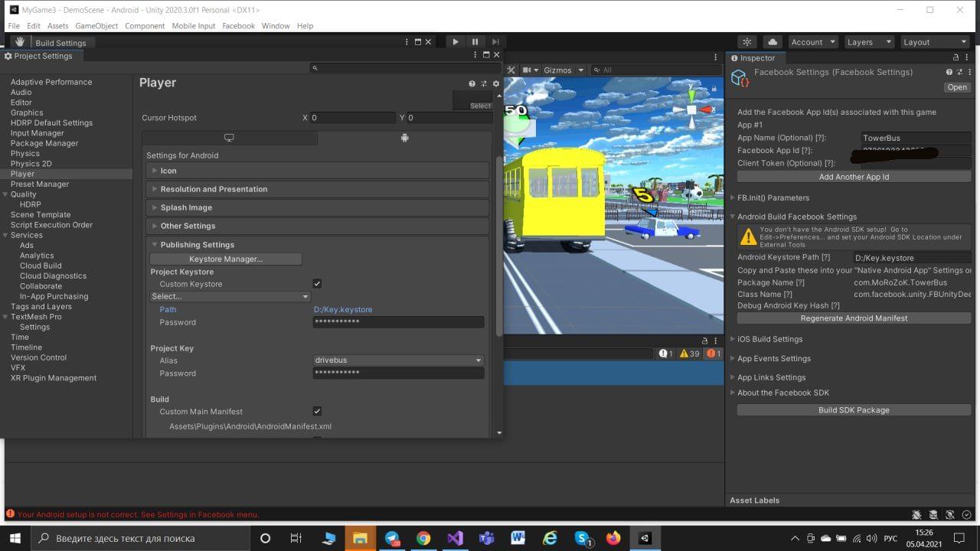Screen dimensions: 980x551
Task: Click the Pause button in the toolbar
Action: pyautogui.click(x=475, y=42)
